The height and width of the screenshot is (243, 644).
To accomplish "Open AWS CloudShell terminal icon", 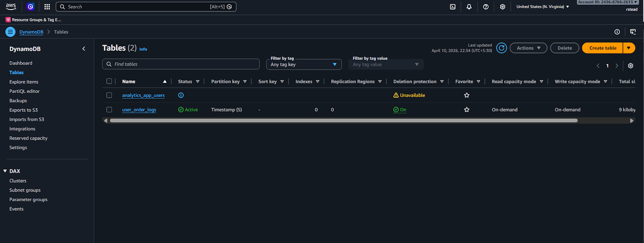I will (x=453, y=7).
